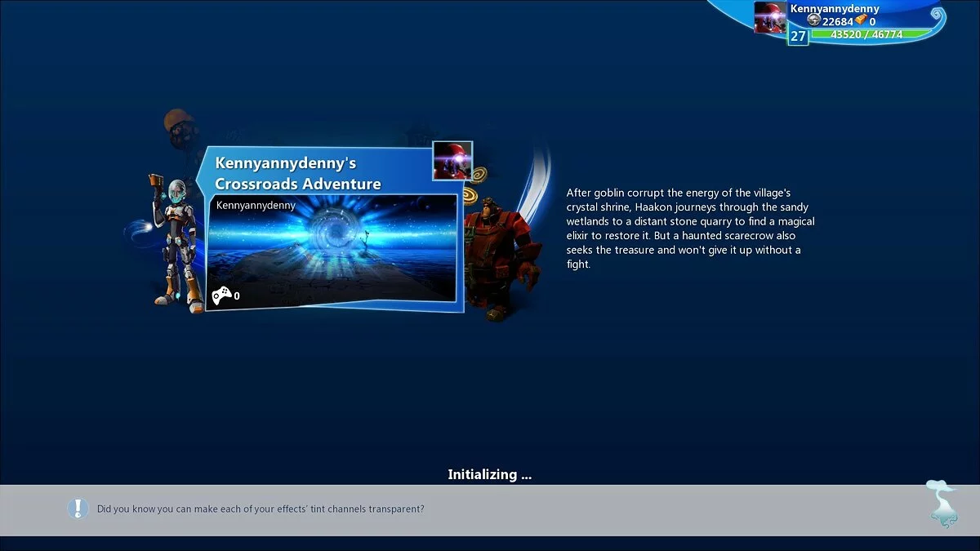Toggle the tip notification bar visibility
980x551 pixels.
(490, 508)
